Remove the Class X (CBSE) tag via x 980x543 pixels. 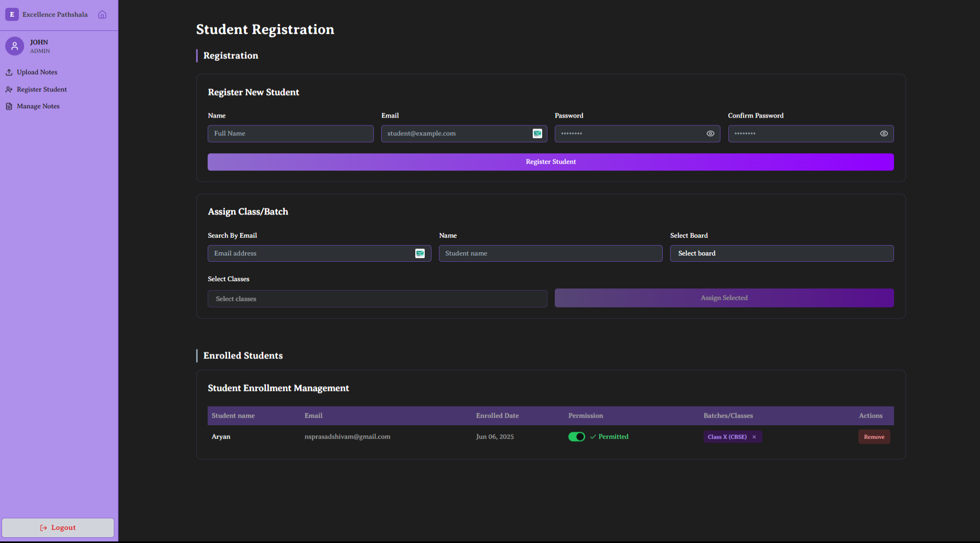pyautogui.click(x=755, y=437)
